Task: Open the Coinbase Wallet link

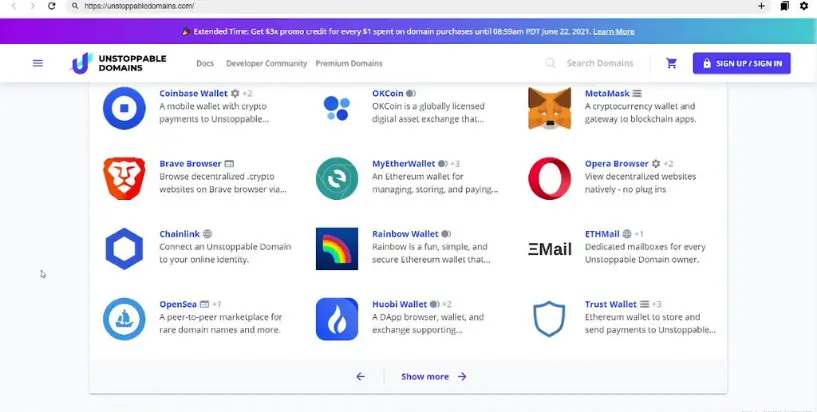Action: tap(193, 93)
